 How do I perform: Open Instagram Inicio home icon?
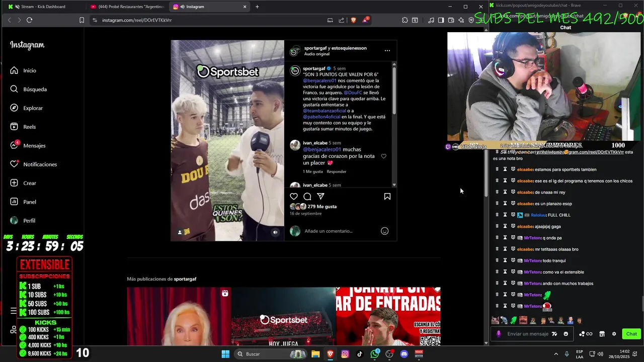[14, 70]
